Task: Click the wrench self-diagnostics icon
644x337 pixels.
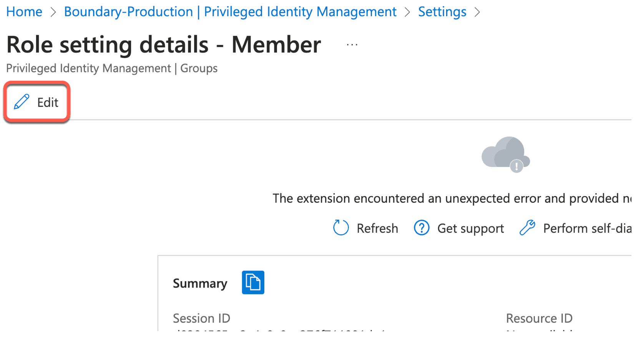Action: (527, 228)
